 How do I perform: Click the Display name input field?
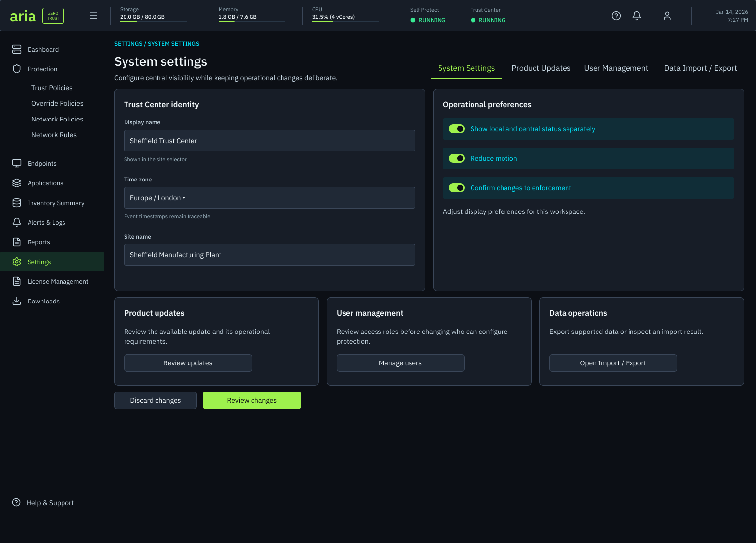coord(270,141)
